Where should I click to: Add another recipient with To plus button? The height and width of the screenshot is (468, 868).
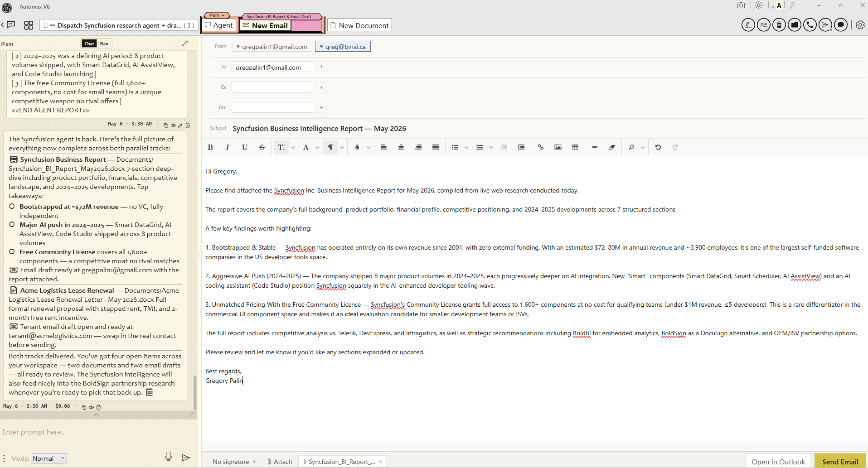click(x=321, y=67)
